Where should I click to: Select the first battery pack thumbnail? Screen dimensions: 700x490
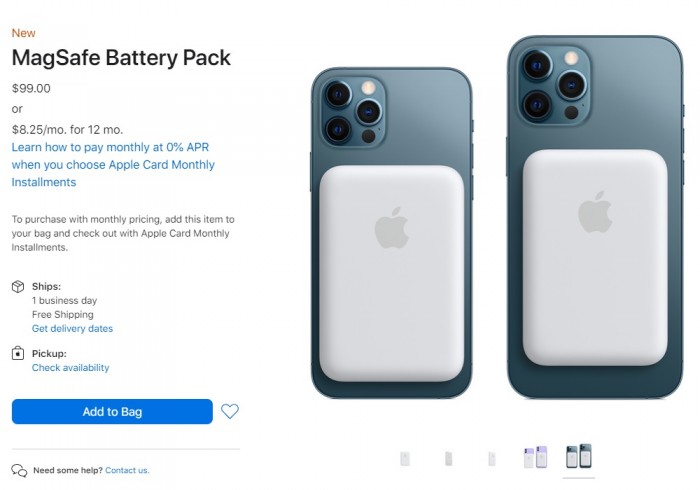[x=405, y=459]
